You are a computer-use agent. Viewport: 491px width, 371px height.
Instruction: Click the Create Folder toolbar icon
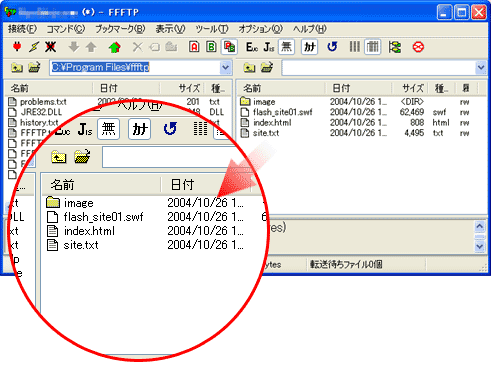171,47
